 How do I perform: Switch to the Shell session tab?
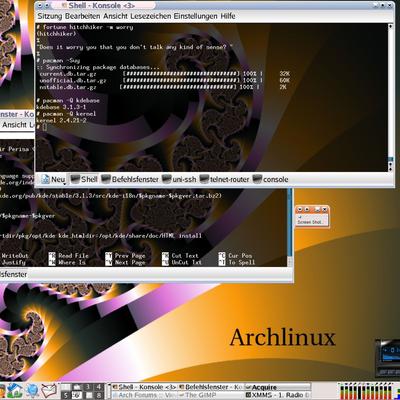[x=84, y=179]
